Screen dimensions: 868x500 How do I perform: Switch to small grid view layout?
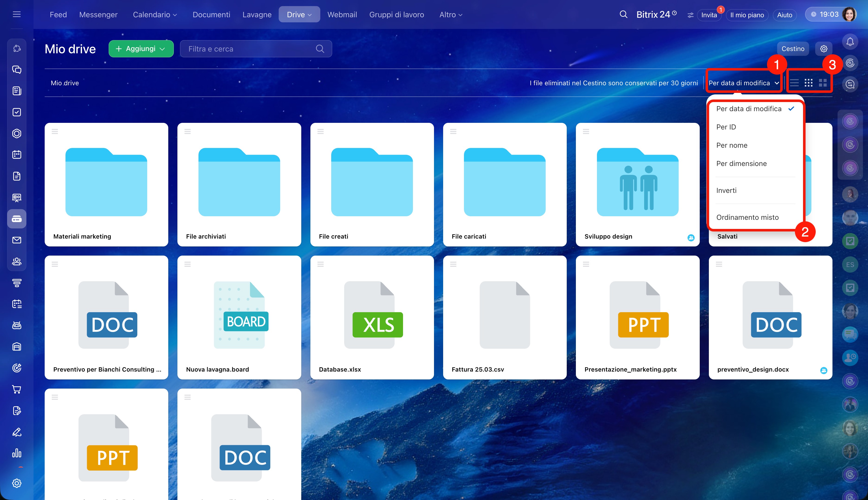pos(808,83)
